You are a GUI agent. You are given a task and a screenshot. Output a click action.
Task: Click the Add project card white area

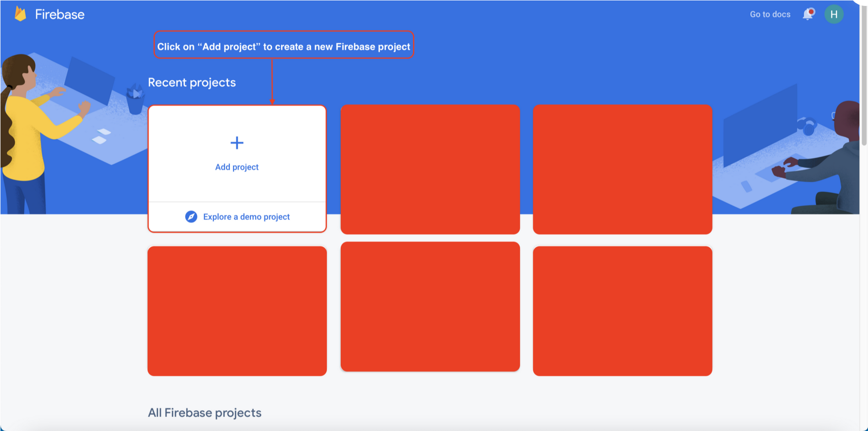click(237, 154)
